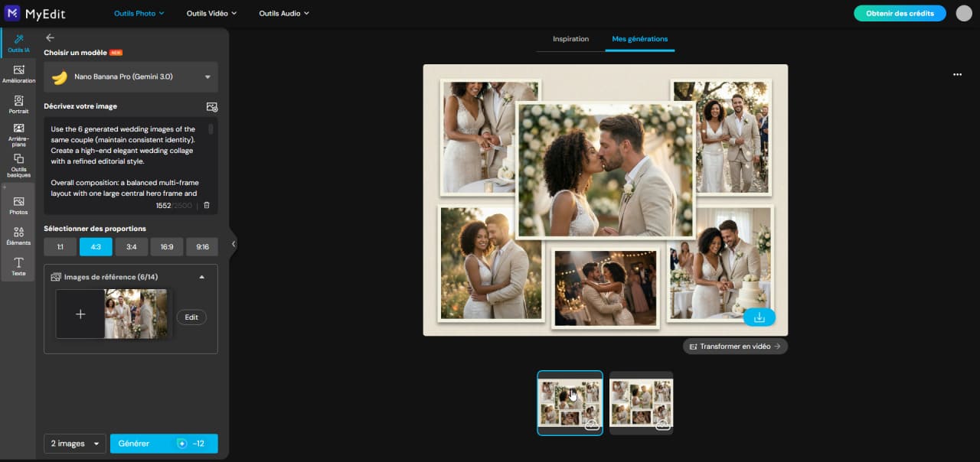
Task: Select the second generation thumbnail
Action: pos(641,402)
